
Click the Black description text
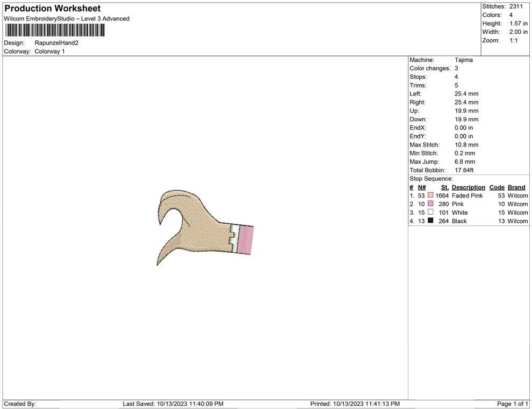tap(459, 221)
